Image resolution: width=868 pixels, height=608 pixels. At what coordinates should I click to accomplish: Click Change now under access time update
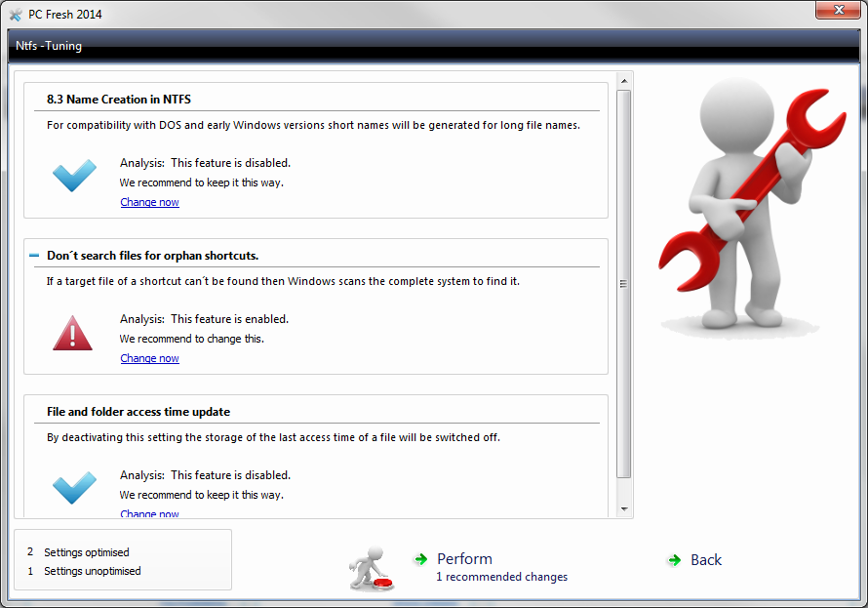point(149,513)
